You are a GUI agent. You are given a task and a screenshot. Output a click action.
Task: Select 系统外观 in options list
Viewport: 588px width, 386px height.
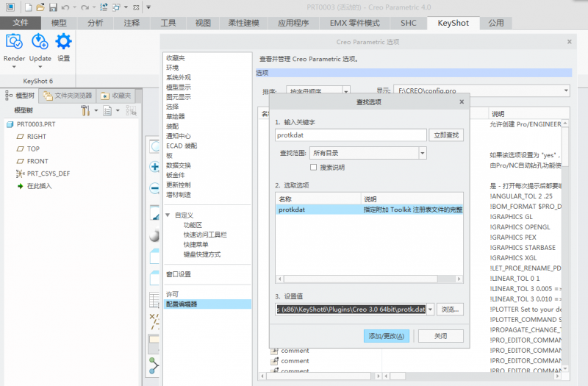179,77
